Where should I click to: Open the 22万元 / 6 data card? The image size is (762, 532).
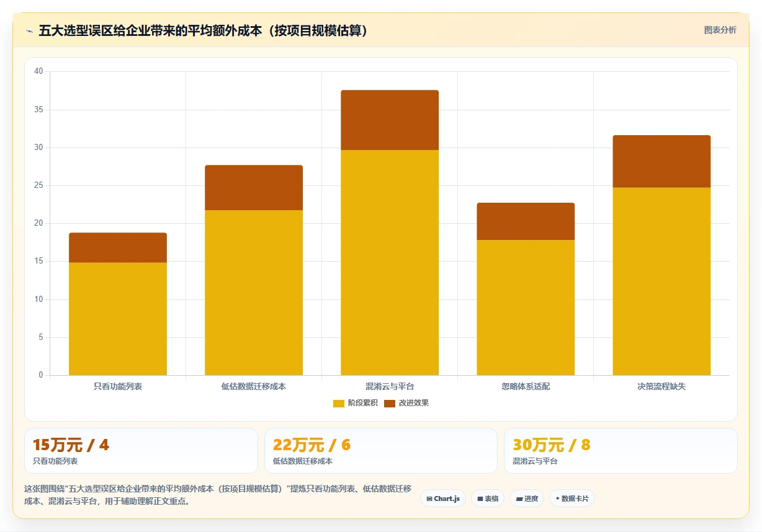pos(381,451)
